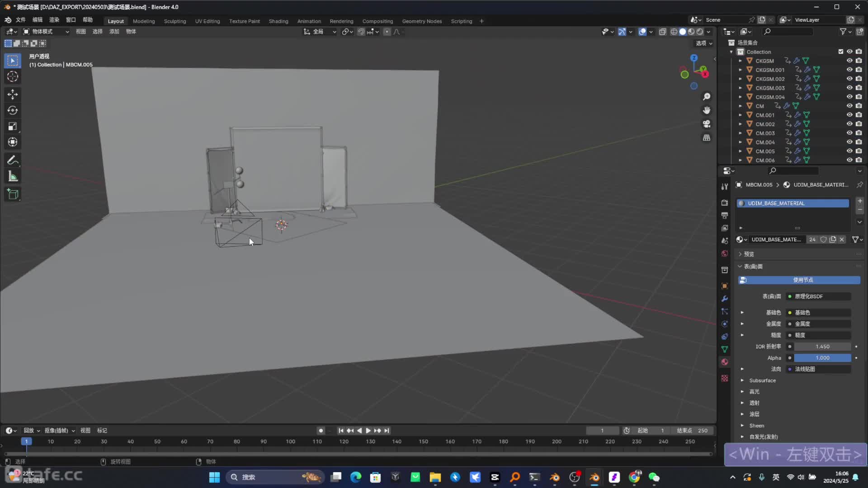Open Tool properties tab icon
This screenshot has height=488, width=868.
(725, 186)
